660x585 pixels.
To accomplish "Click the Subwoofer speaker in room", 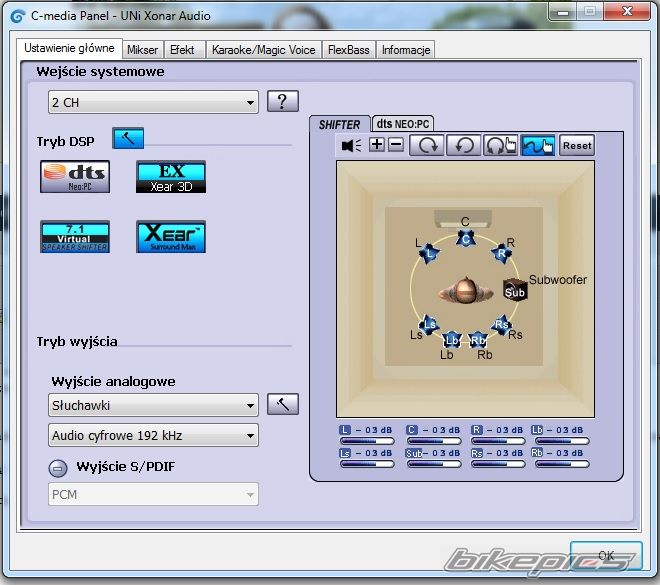I will [x=515, y=290].
